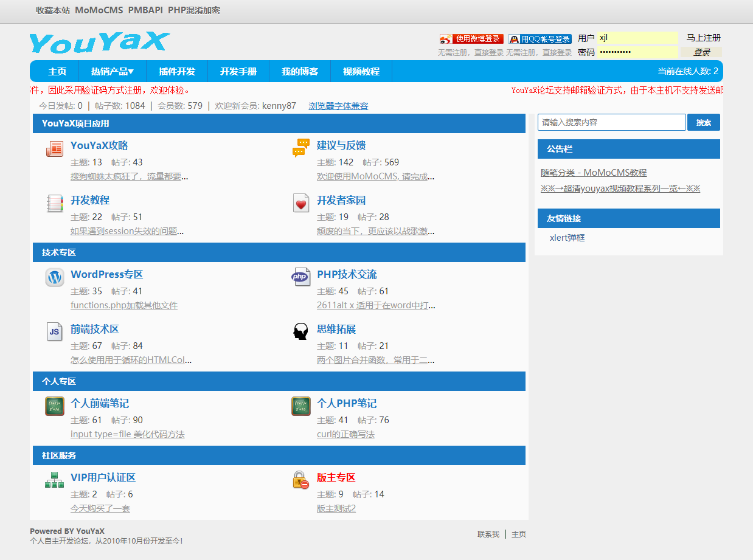Open the 版主专区 forum title
Viewport: 753px width, 560px height.
336,477
